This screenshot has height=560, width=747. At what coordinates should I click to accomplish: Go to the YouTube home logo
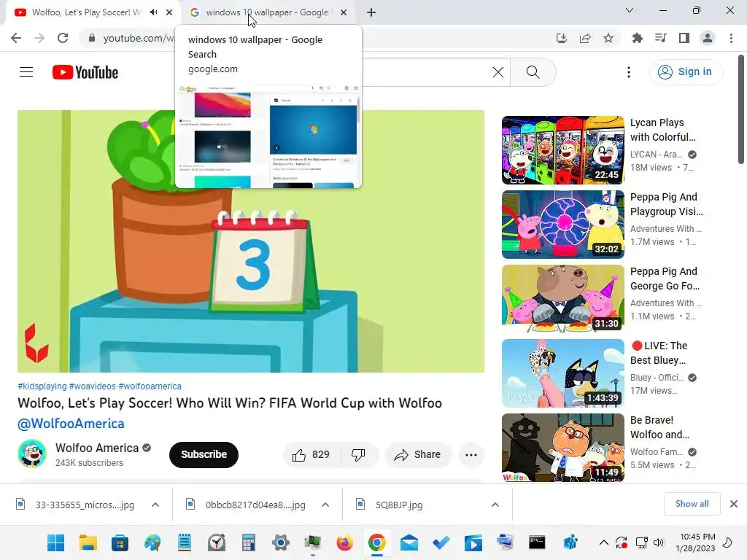(x=85, y=72)
